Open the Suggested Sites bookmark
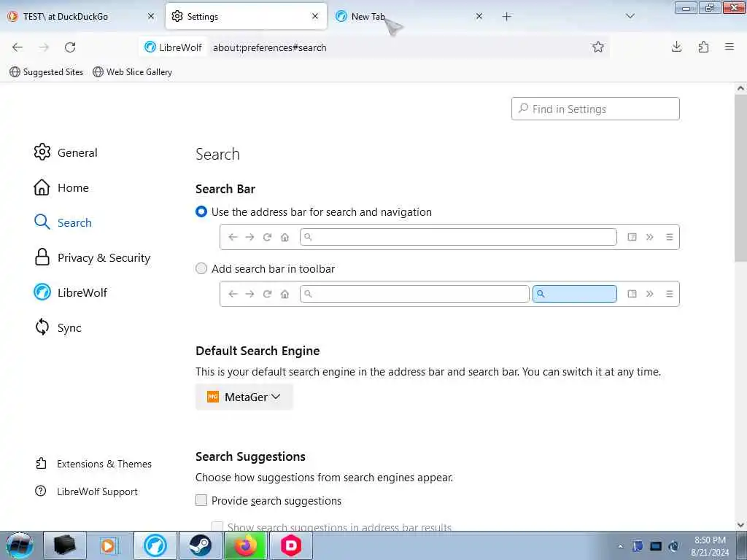The height and width of the screenshot is (560, 747). coord(47,72)
